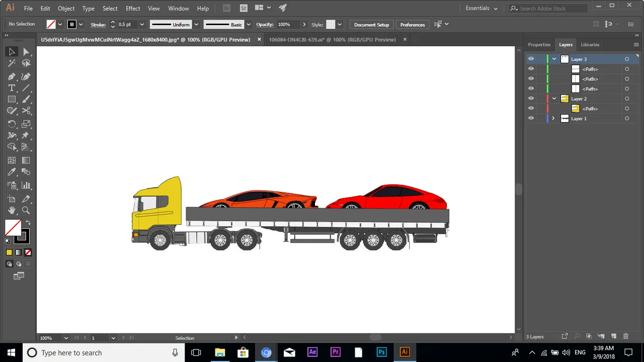
Task: Toggle visibility of Layer 2
Action: pos(531,99)
